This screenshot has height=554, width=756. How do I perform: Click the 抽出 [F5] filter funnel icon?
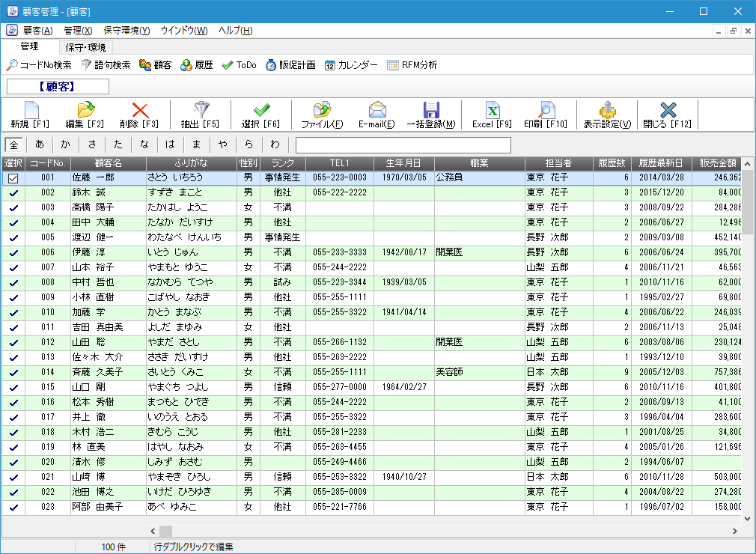[201, 111]
